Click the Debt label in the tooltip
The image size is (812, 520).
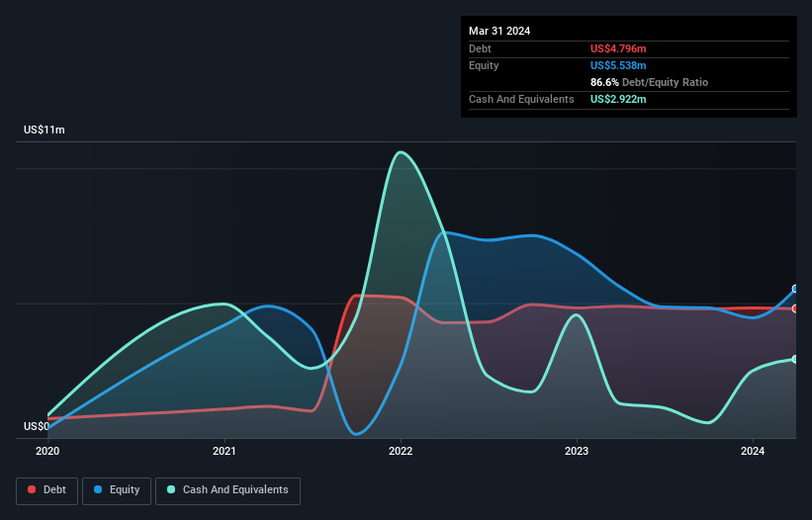click(x=480, y=48)
